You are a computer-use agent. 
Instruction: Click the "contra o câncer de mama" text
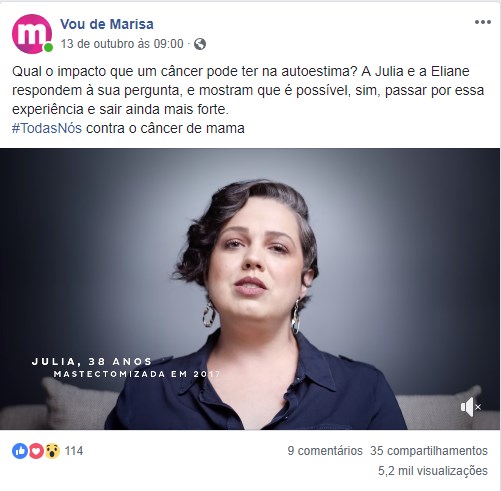165,128
